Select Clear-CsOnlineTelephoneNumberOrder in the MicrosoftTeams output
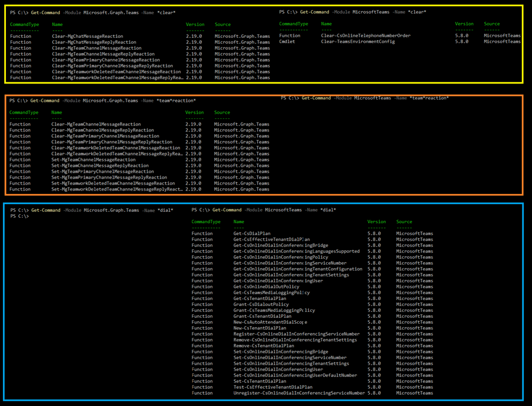 click(366, 36)
